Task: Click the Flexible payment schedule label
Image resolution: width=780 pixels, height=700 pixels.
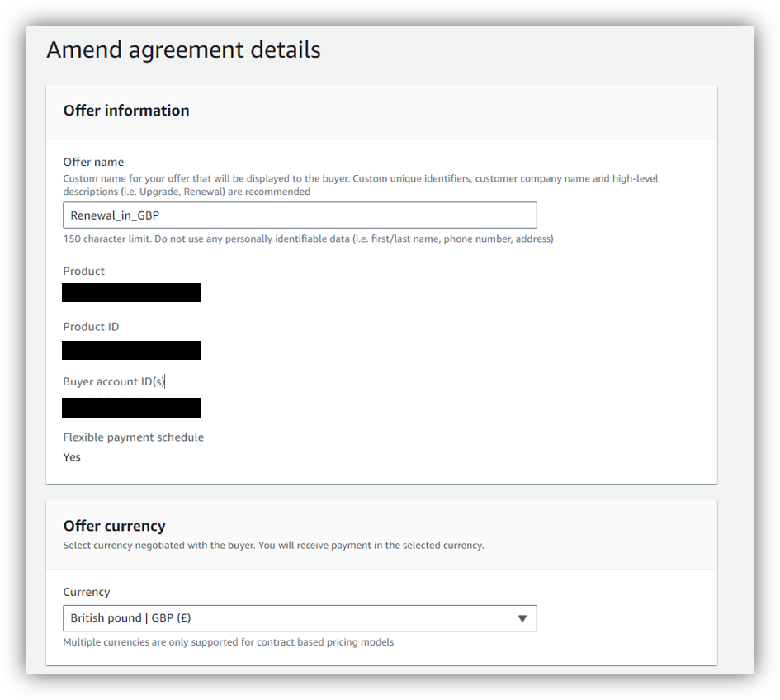Action: 133,437
